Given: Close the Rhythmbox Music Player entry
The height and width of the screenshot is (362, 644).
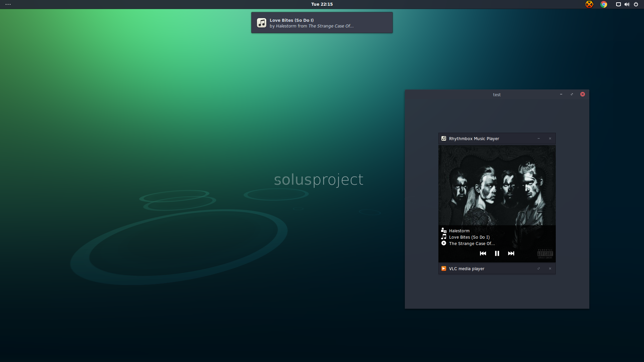Looking at the screenshot, I should point(550,138).
